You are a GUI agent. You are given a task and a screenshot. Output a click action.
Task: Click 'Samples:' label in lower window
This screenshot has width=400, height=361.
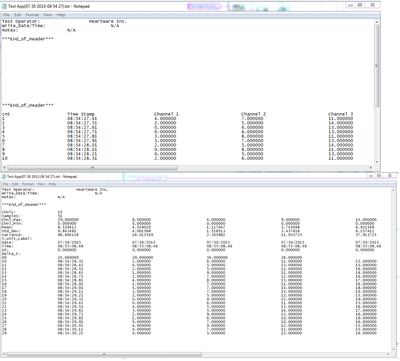point(11,216)
